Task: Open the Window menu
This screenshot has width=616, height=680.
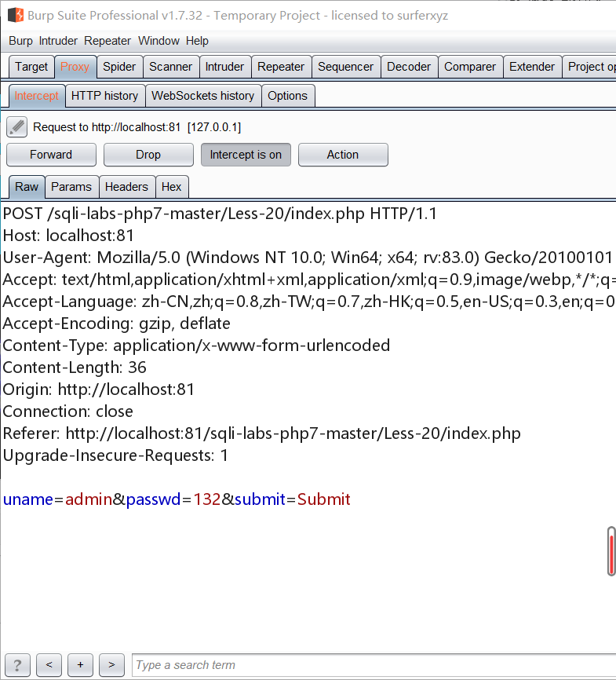Action: point(159,41)
